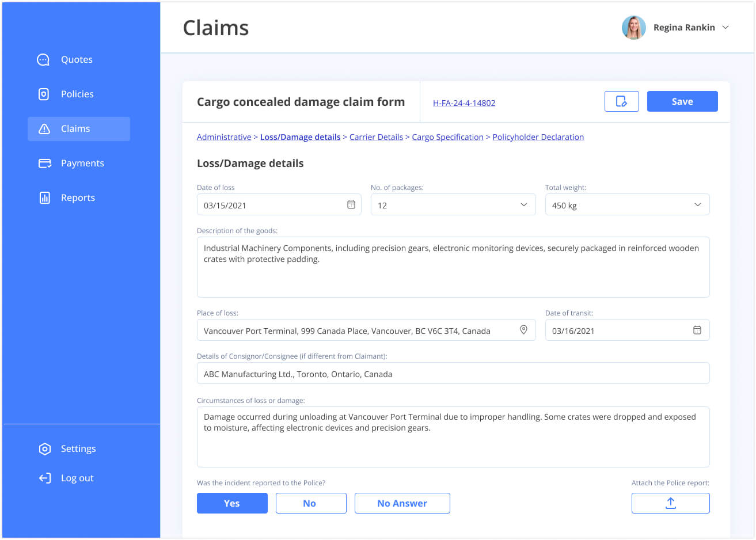The image size is (756, 540).
Task: Click the Reports chart icon
Action: [44, 198]
